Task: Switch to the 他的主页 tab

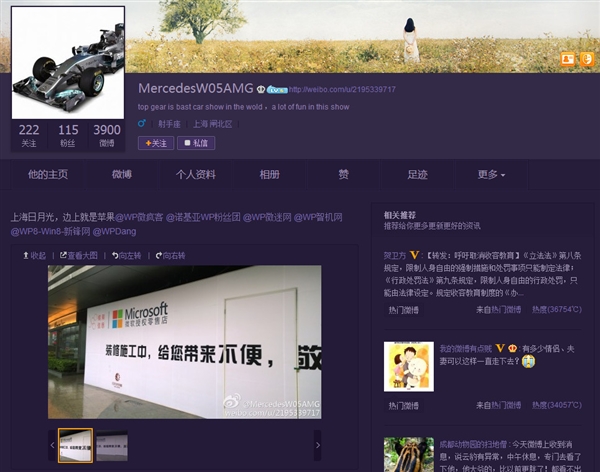Action: point(48,175)
